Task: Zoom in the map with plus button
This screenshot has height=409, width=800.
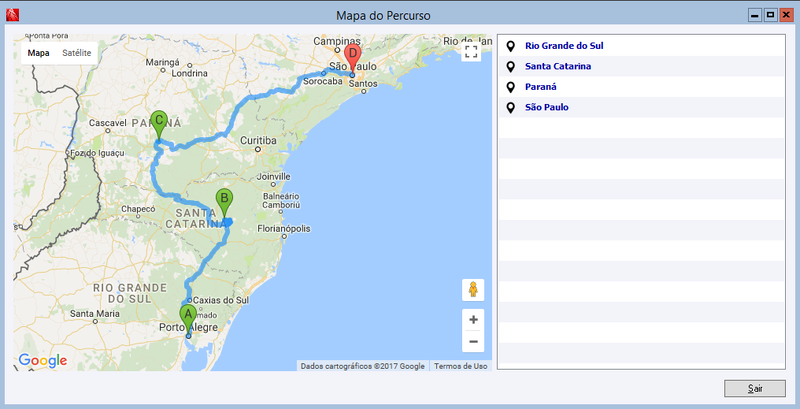Action: (x=473, y=320)
